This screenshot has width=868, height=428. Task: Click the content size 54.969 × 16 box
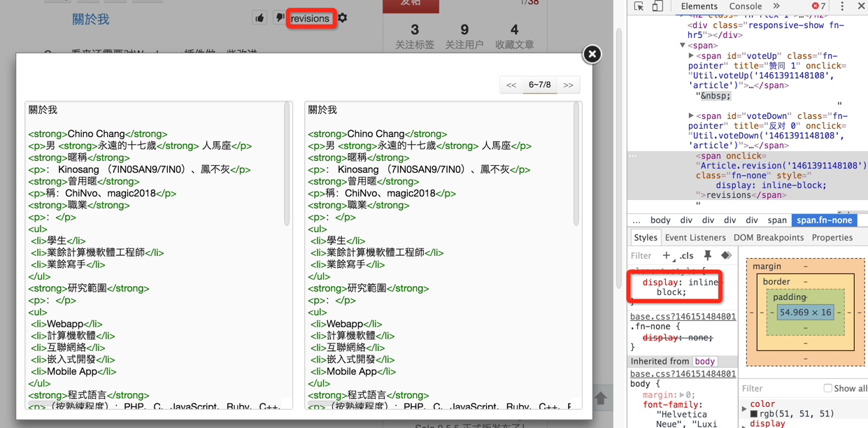coord(805,313)
